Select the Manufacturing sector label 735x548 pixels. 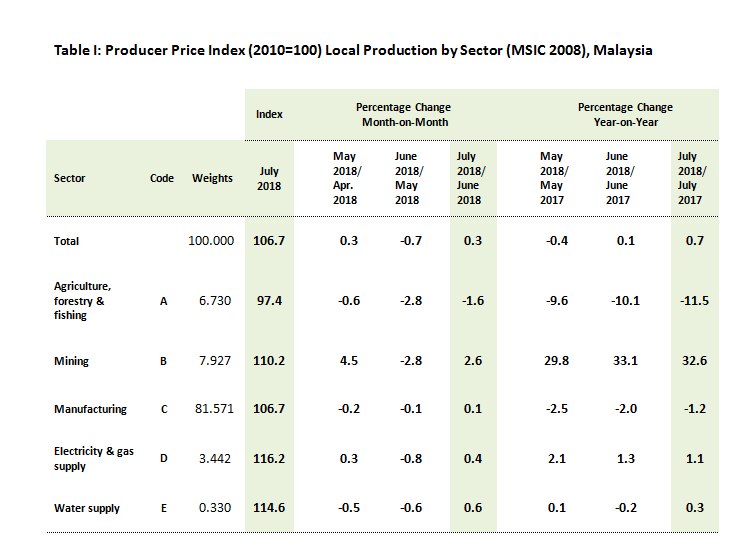pyautogui.click(x=90, y=409)
